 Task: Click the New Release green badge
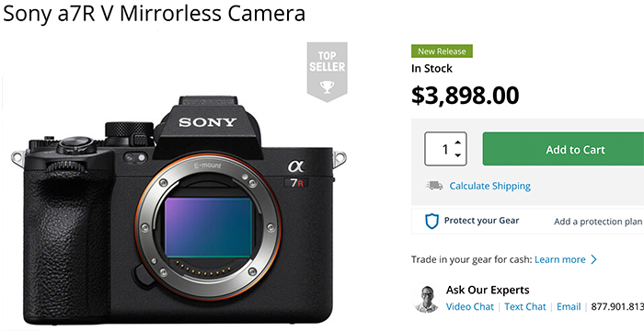[x=442, y=51]
